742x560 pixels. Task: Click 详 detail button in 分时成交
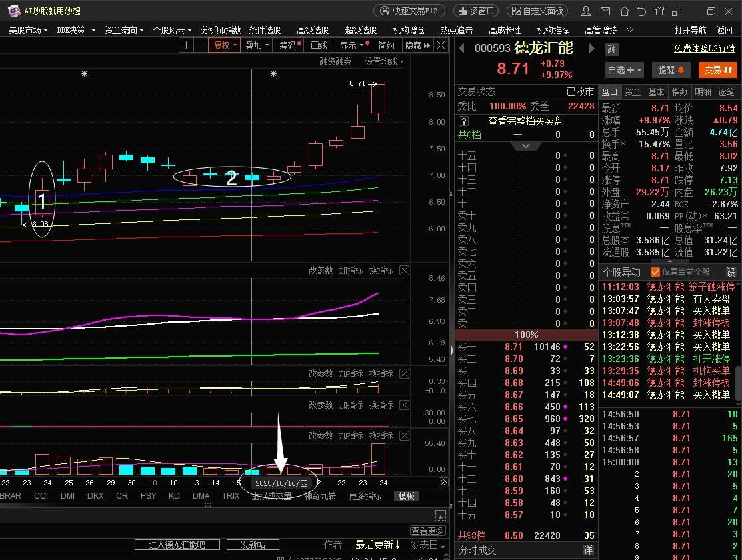tap(588, 550)
